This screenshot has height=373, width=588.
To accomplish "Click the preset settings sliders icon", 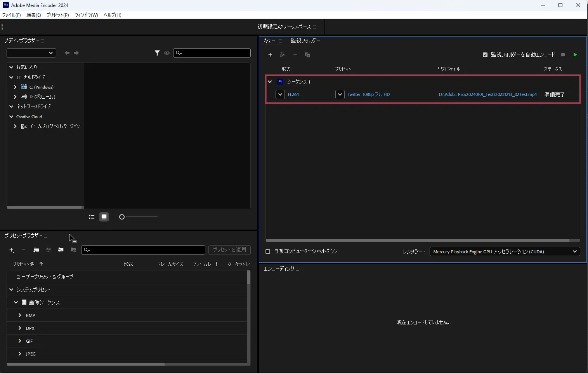I will [x=49, y=250].
